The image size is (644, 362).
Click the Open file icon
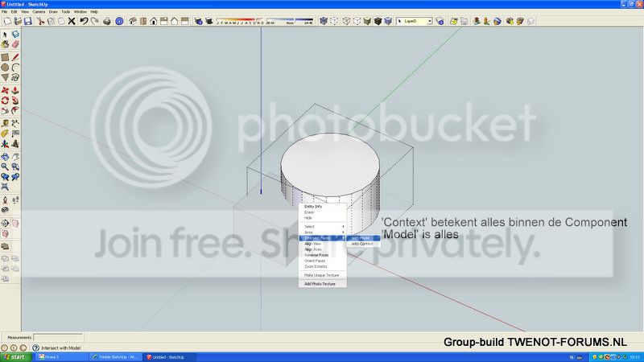point(17,21)
